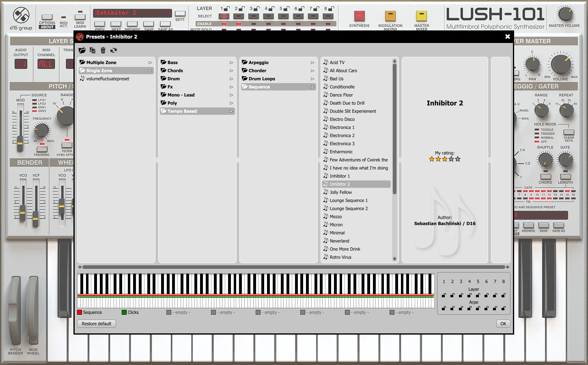Screen dimensions: 588x365
Task: Open the yellow Master Mixer page button
Action: click(422, 16)
